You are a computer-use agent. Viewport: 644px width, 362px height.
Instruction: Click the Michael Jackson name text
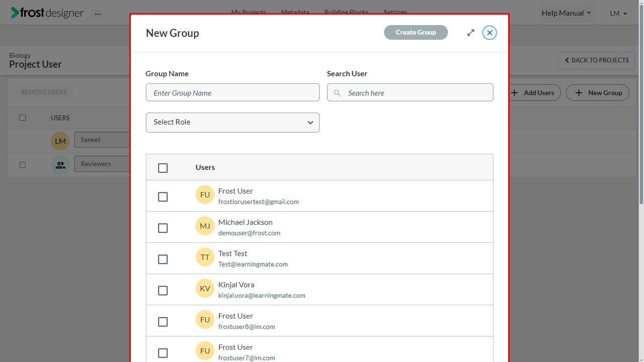(246, 222)
